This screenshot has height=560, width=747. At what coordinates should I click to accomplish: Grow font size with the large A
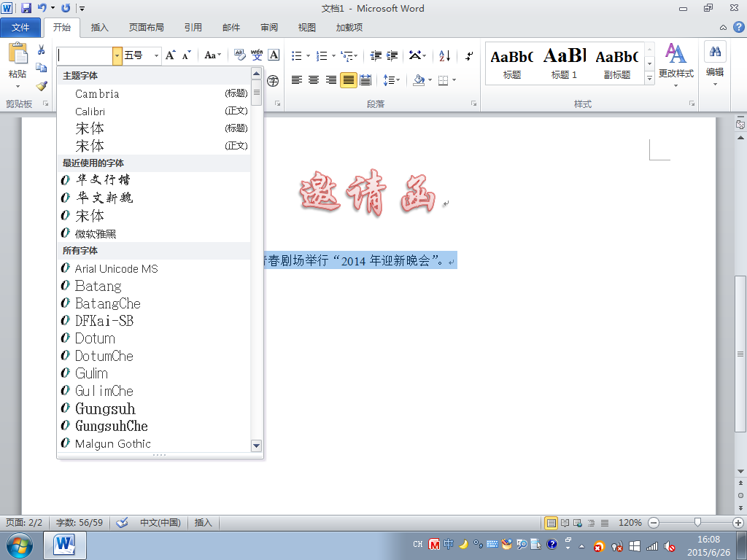tap(171, 55)
